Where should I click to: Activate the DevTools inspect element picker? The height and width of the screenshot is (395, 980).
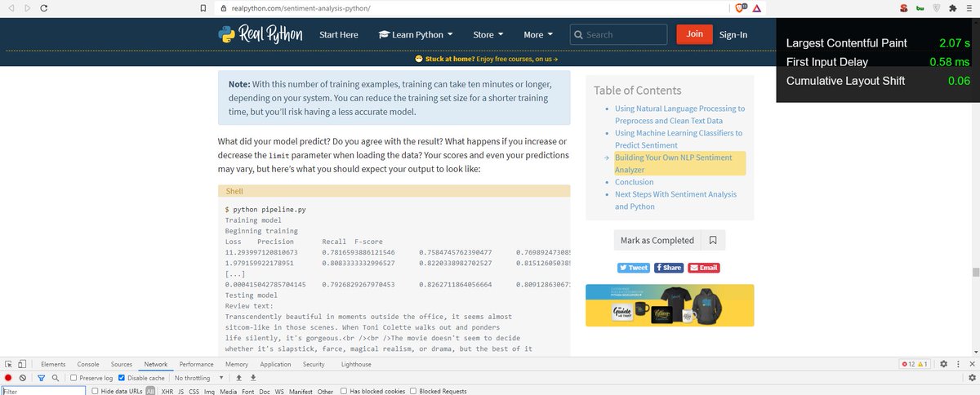click(7, 364)
